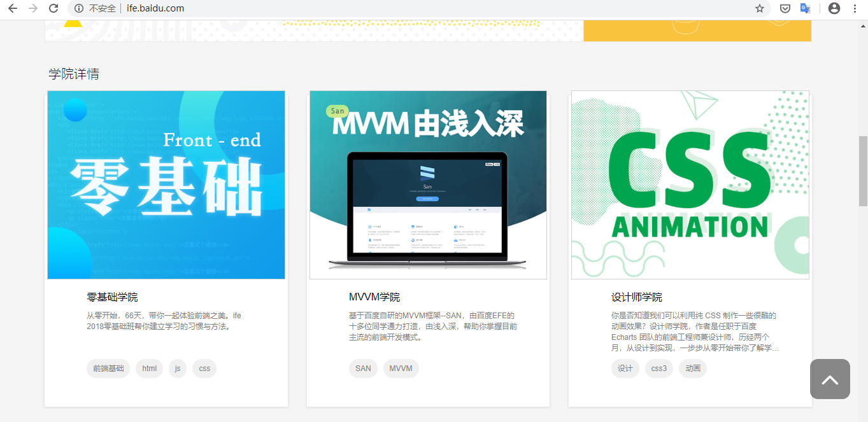Open the Chrome profile avatar

[834, 8]
